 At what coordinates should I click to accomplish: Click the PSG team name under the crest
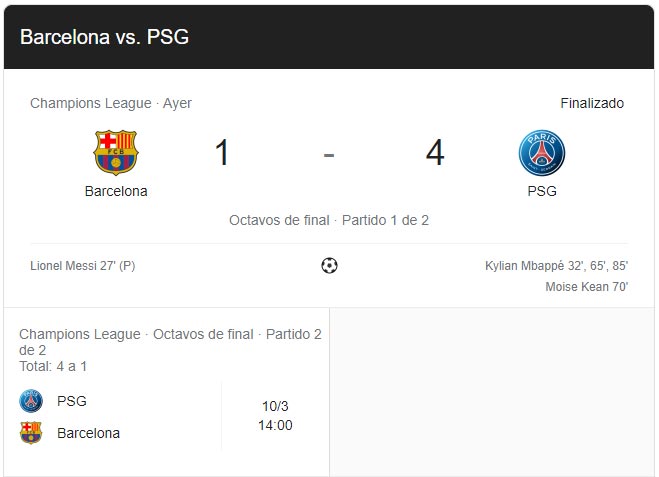(542, 191)
